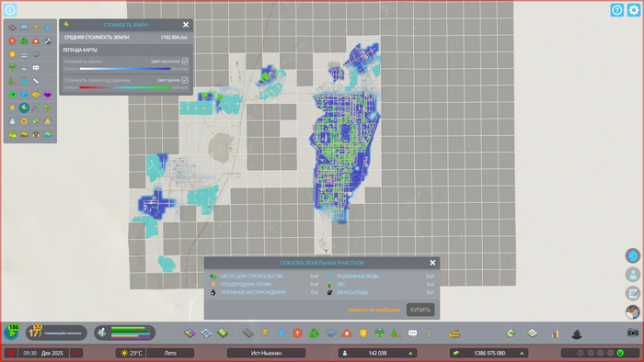The width and height of the screenshot is (644, 362).
Task: Toggle the 'Цвет местности' checkbox
Action: (185, 61)
